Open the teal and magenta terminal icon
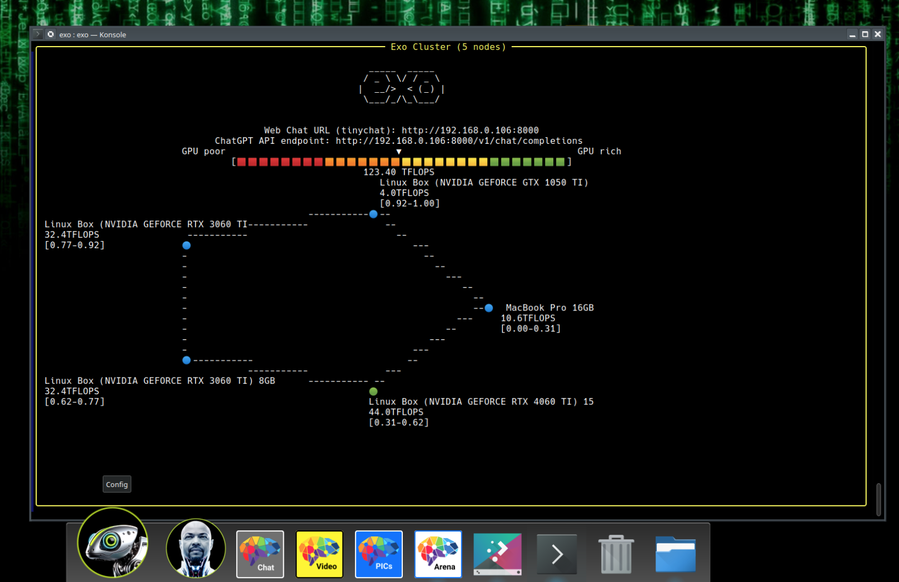The height and width of the screenshot is (582, 899). click(x=497, y=554)
